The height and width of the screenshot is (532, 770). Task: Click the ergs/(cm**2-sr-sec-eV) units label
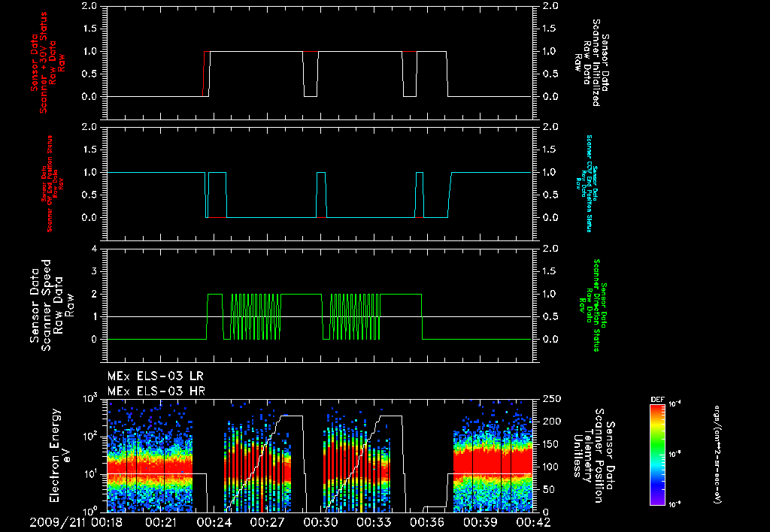pyautogui.click(x=717, y=454)
